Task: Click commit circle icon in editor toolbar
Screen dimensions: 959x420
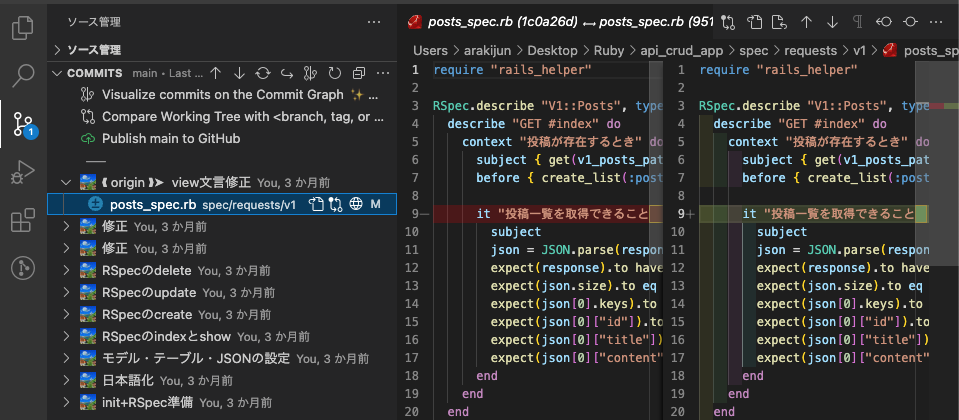Action: coord(910,22)
